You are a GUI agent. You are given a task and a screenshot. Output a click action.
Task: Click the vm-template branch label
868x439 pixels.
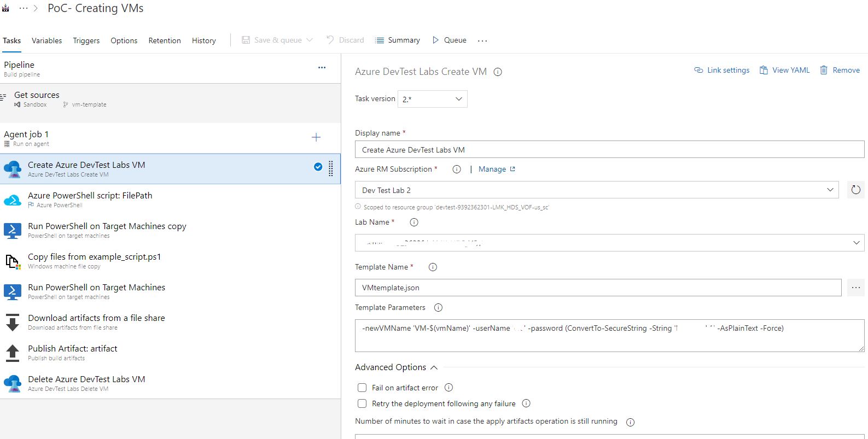pyautogui.click(x=89, y=104)
